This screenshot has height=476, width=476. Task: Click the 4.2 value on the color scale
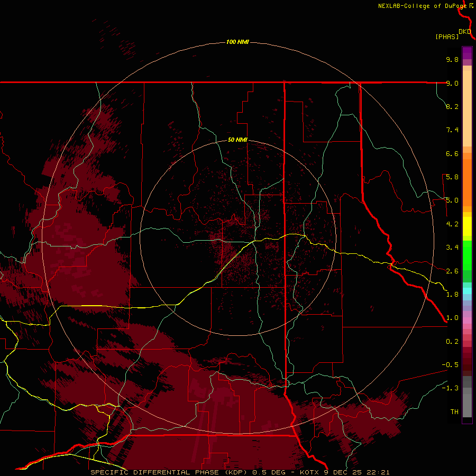[x=452, y=224]
